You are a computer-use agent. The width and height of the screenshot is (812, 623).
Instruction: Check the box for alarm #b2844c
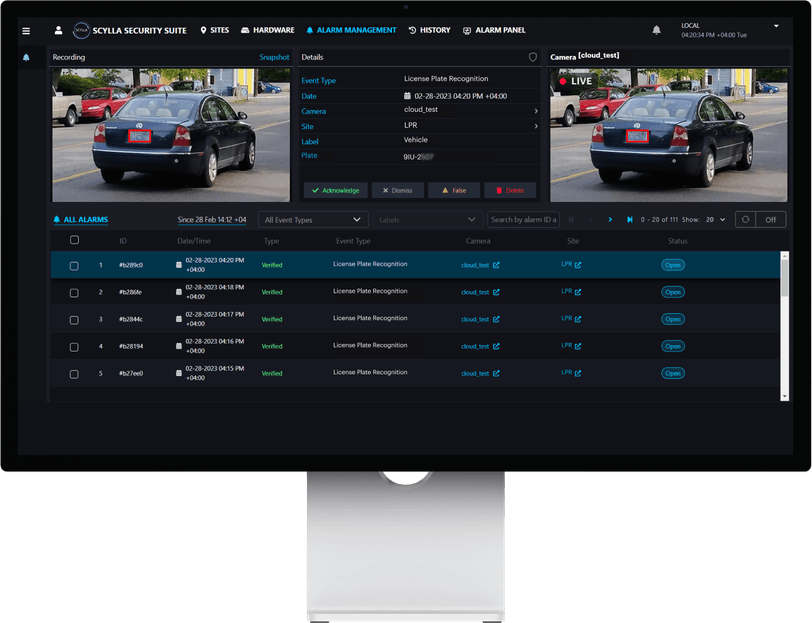pyautogui.click(x=74, y=320)
